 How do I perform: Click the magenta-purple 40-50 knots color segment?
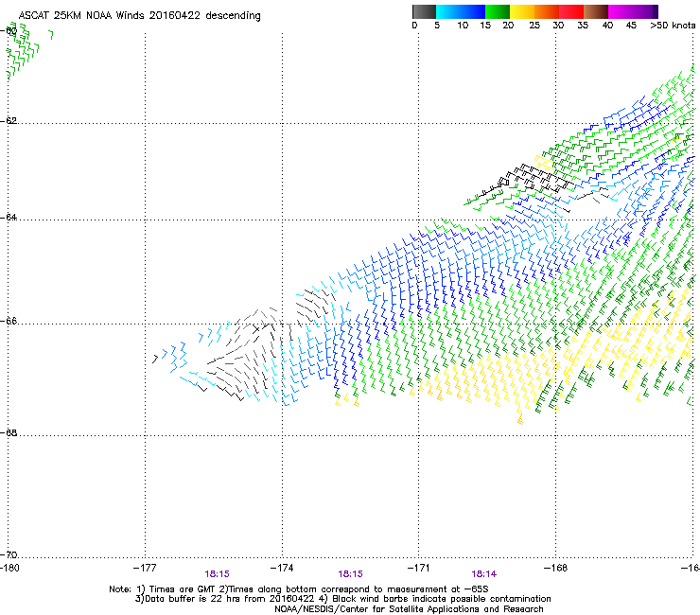[x=633, y=11]
